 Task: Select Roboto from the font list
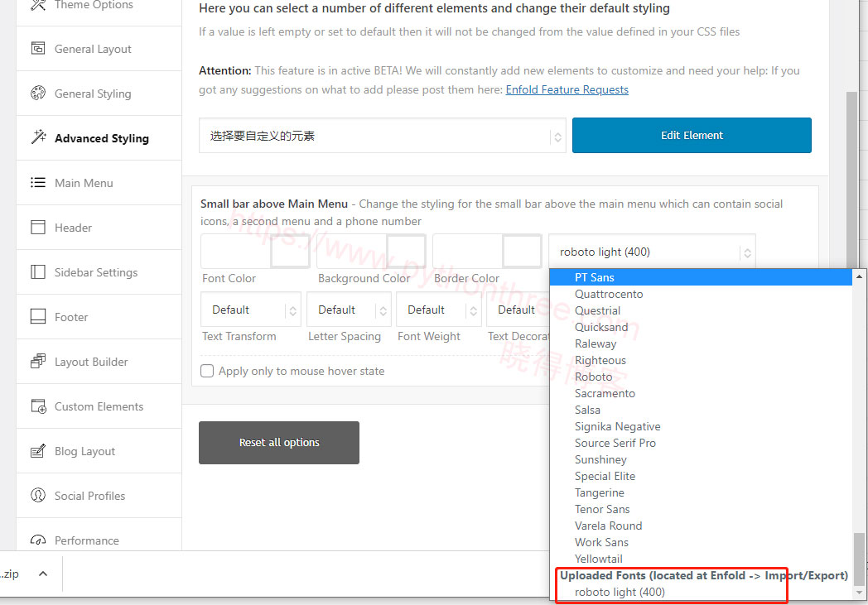[x=594, y=377]
